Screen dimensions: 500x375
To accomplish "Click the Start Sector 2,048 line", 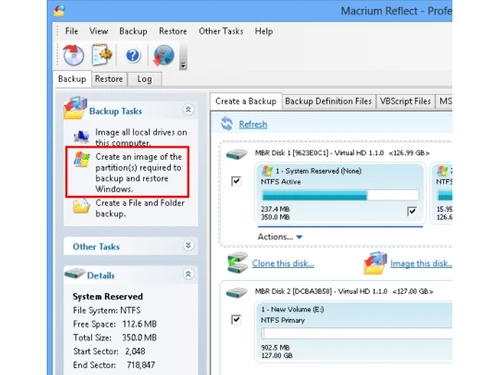I will 109,351.
